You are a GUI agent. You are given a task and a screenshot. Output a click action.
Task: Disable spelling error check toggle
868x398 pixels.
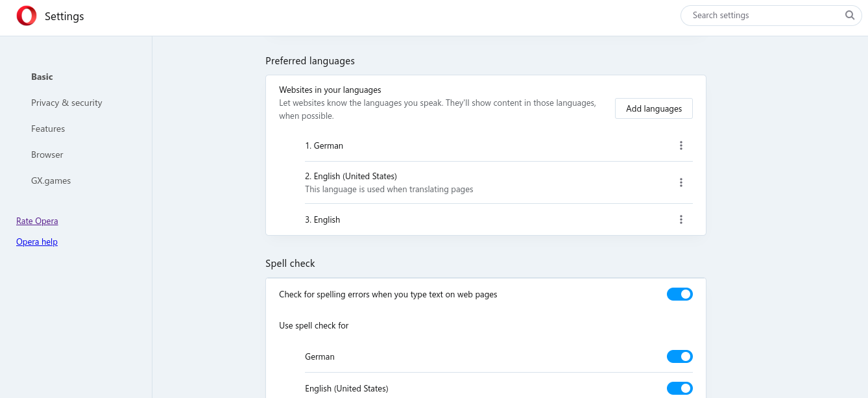[679, 294]
